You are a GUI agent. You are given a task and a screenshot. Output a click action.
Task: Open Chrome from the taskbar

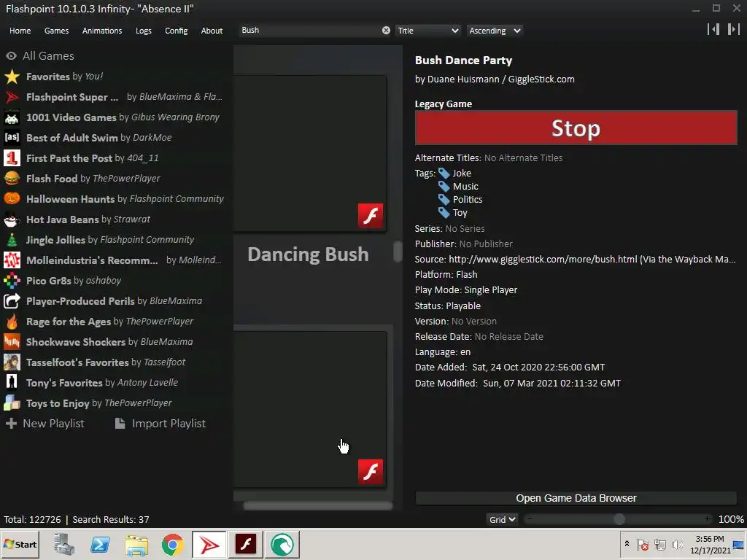coord(172,544)
